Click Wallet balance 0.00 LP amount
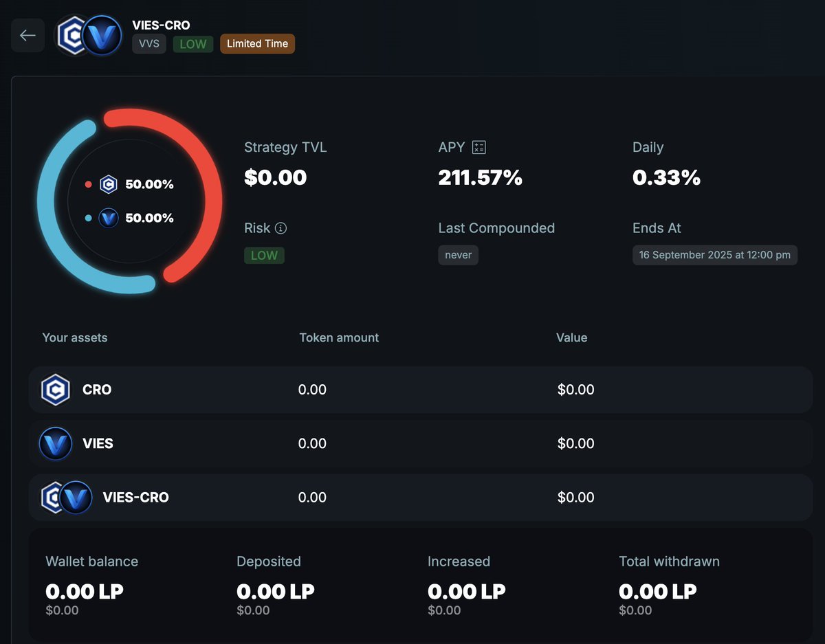 point(85,591)
